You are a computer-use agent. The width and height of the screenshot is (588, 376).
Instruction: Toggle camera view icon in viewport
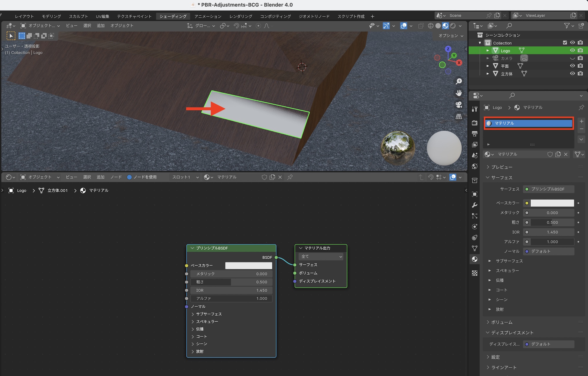(x=459, y=105)
